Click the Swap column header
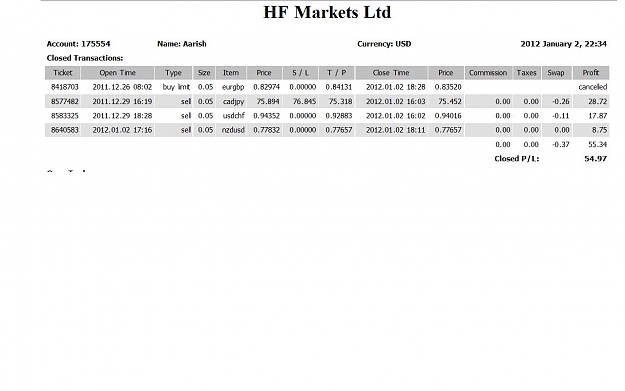625x391 pixels. pos(556,73)
